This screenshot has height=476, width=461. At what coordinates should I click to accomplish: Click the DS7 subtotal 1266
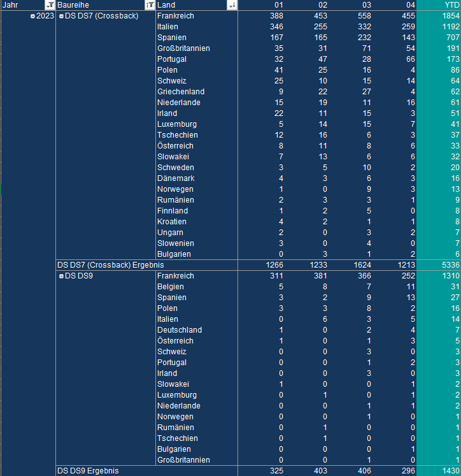(x=274, y=265)
